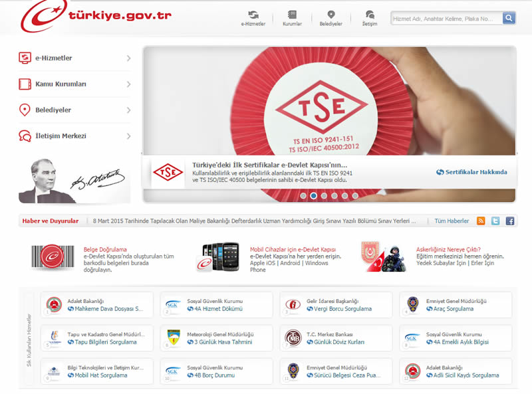Click the TSE logo in banner caption
Viewport: 532px width, 394px height.
click(168, 173)
